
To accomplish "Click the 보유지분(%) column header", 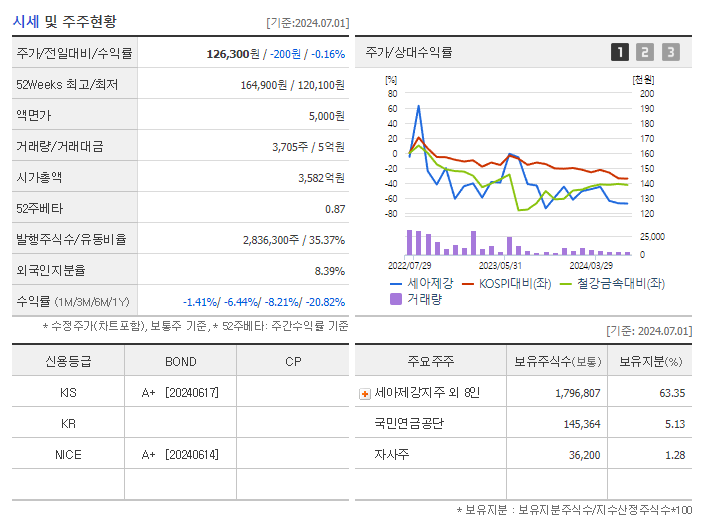I will pyautogui.click(x=651, y=361).
